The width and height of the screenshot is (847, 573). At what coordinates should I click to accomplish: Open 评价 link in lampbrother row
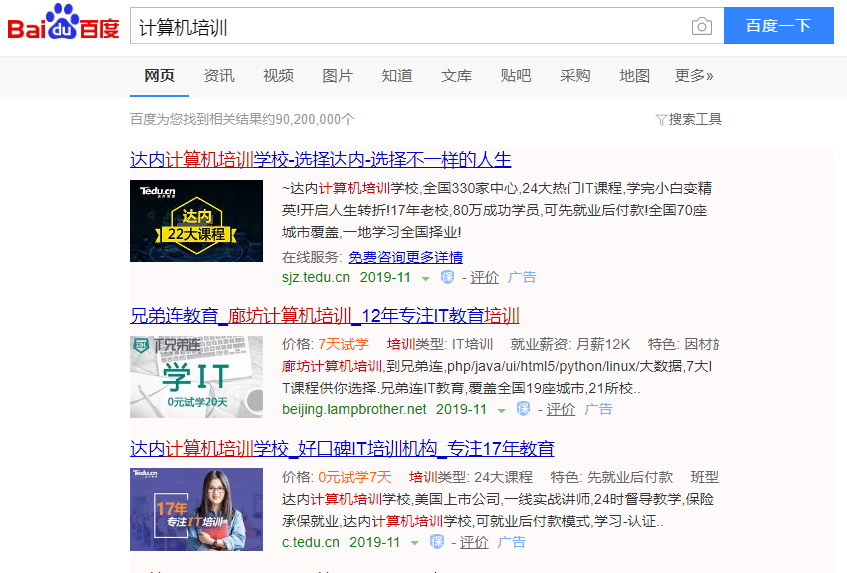click(561, 409)
